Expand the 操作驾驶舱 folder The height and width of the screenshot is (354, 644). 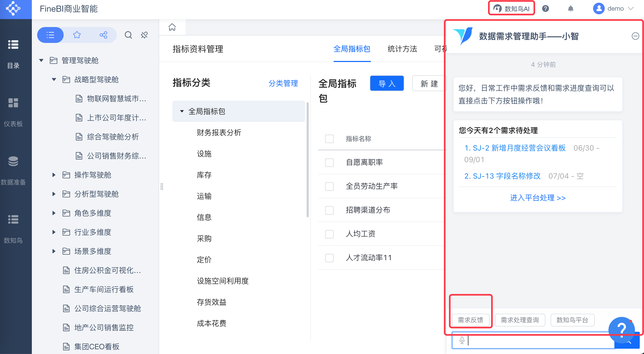[x=54, y=175]
